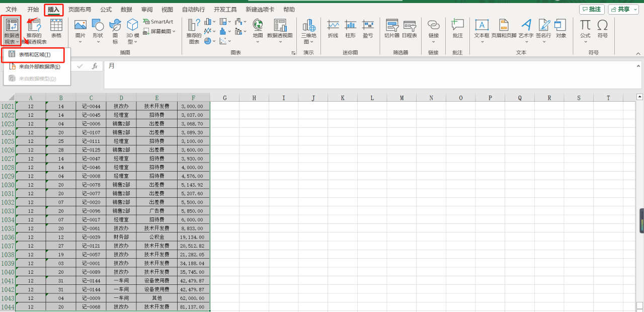Open the 文件 (File) tab

click(x=11, y=9)
